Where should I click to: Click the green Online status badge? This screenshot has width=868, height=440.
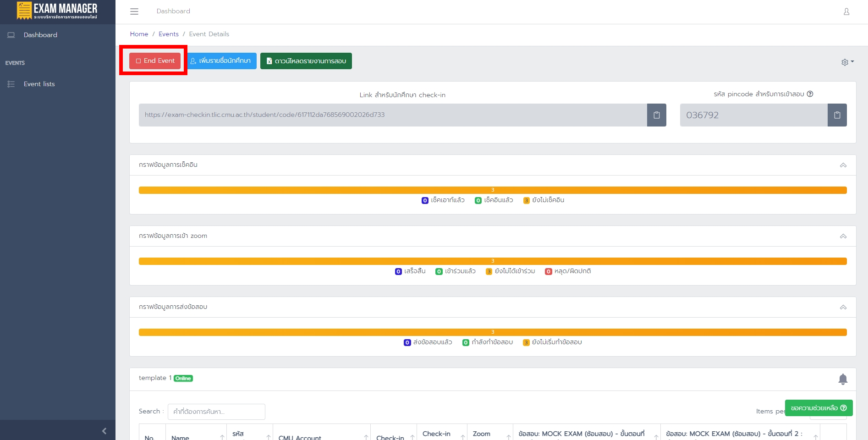click(183, 379)
